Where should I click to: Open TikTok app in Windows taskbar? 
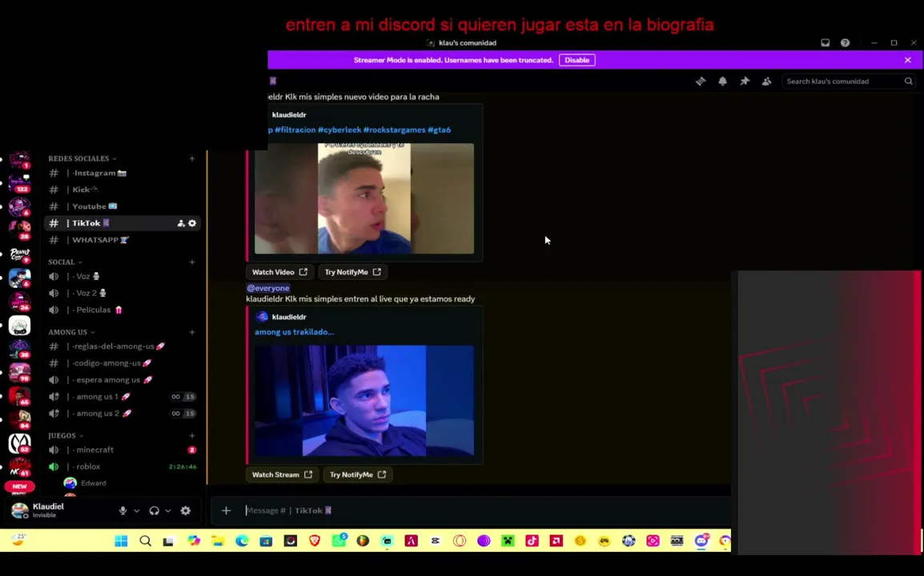(532, 541)
